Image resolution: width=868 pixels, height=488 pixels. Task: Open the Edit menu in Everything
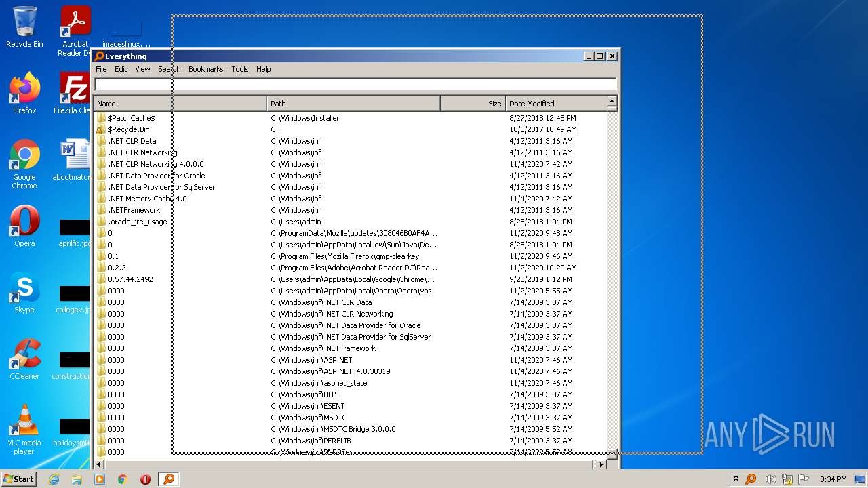[x=121, y=69]
